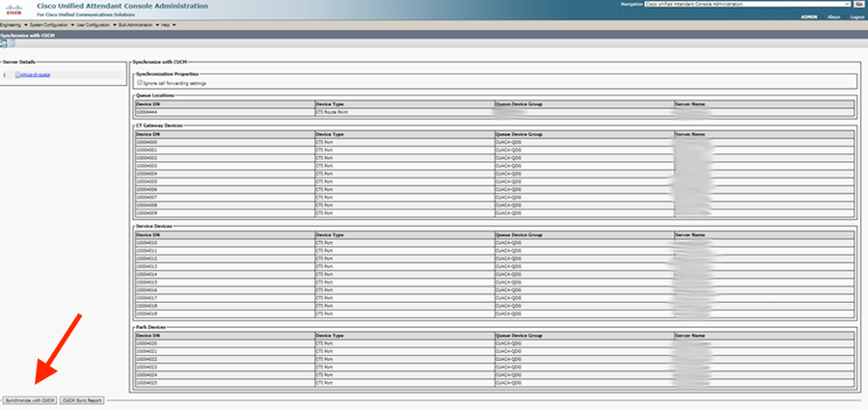Screen dimensions: 868x410
Task: Click the CUCM Sync Report button
Action: tap(82, 400)
